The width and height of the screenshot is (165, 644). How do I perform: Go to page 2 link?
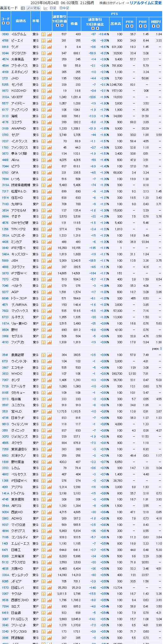[x=161, y=349]
